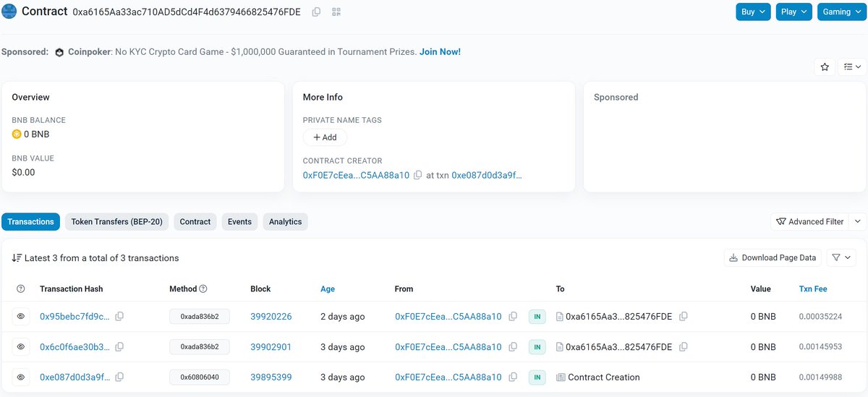Screen dimensions: 868x397
Task: Click method badge 0x60806040
Action: click(x=200, y=377)
